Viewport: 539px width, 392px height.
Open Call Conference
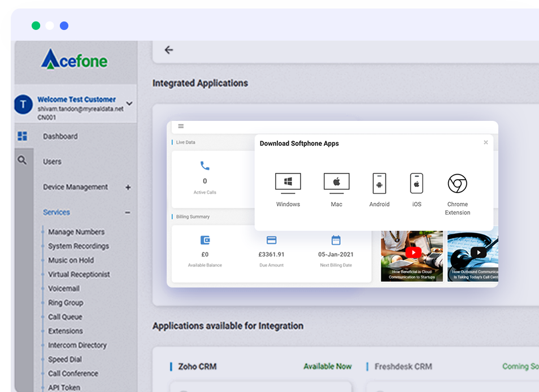[73, 373]
